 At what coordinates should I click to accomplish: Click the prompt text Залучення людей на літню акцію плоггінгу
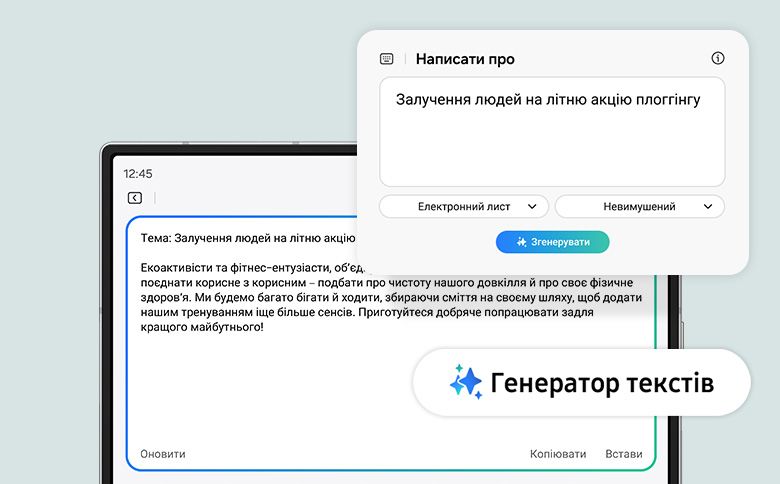pyautogui.click(x=547, y=99)
